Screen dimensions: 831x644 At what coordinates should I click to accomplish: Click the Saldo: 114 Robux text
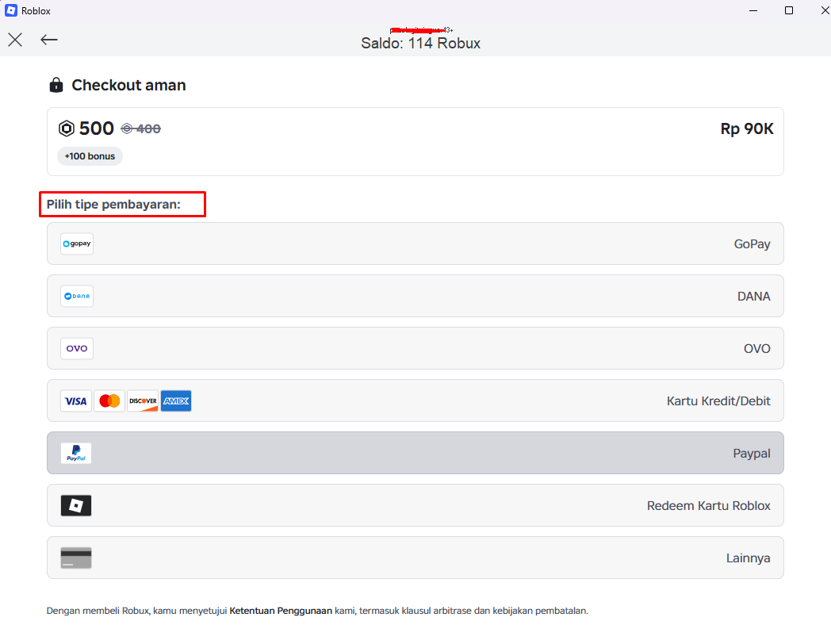pos(420,44)
